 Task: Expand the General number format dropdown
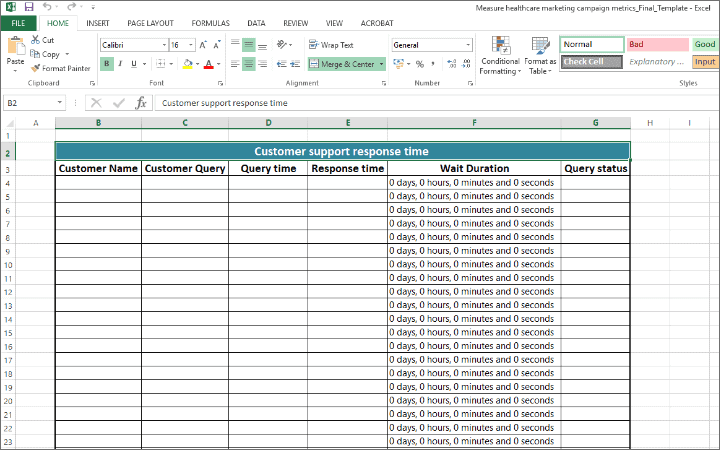pyautogui.click(x=468, y=45)
